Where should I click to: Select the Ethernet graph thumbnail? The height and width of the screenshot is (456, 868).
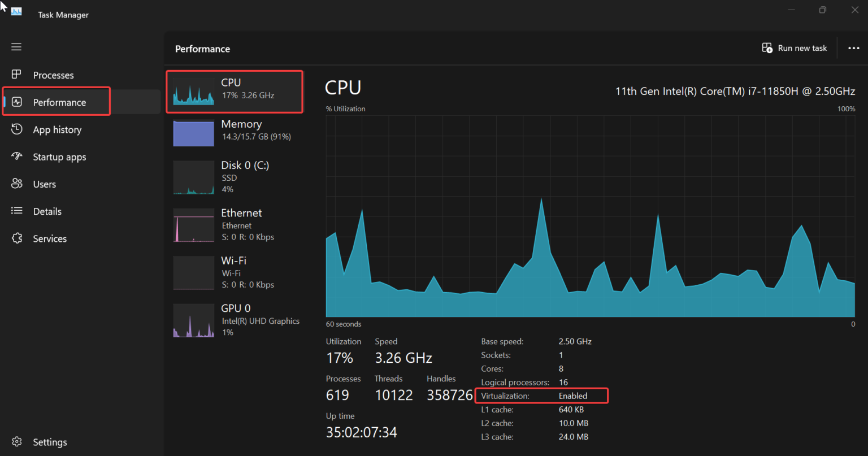(x=194, y=225)
